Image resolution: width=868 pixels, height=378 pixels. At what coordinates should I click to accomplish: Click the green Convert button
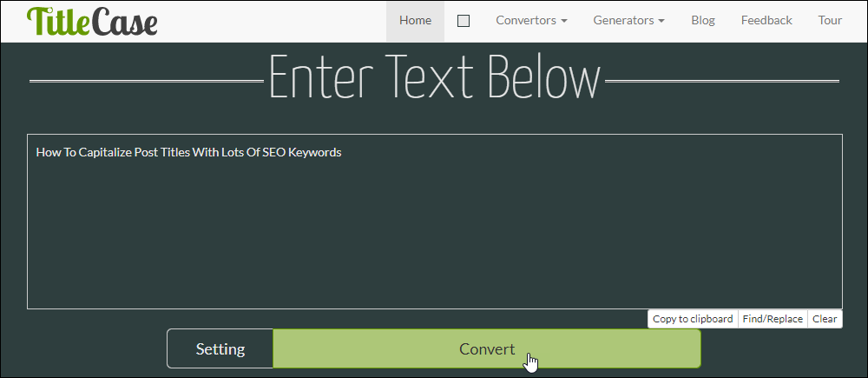click(x=487, y=348)
